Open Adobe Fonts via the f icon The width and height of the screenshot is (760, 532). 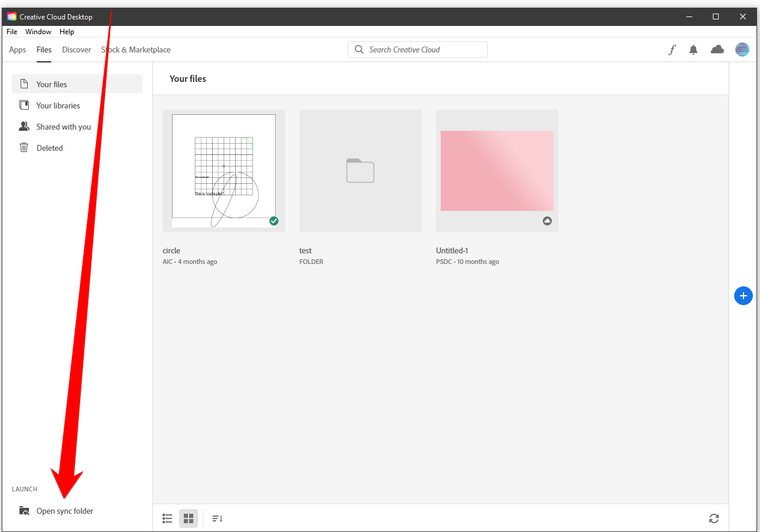[672, 49]
